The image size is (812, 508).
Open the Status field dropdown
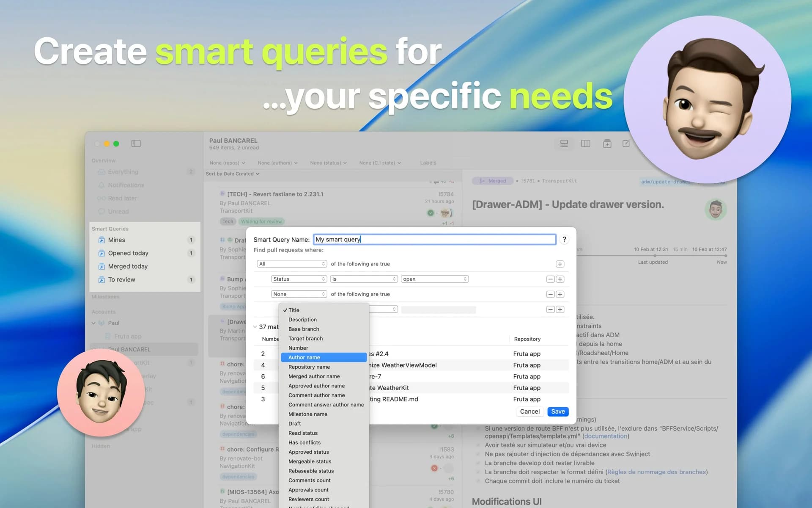299,279
